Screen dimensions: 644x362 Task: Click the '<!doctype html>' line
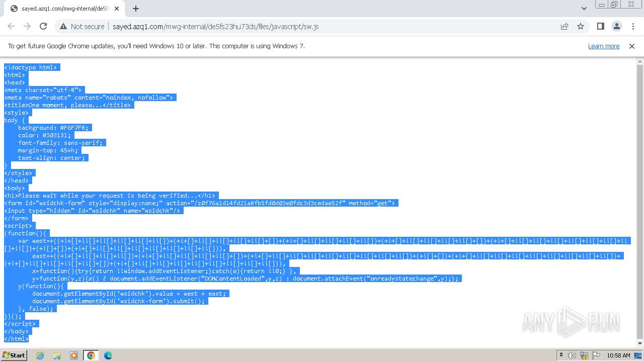32,67
